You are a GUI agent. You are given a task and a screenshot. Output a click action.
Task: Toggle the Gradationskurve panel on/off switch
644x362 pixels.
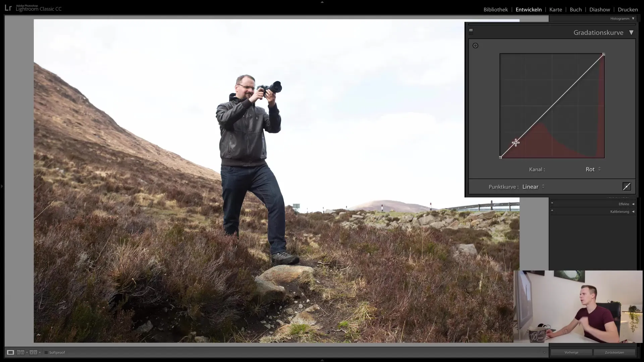(x=471, y=32)
